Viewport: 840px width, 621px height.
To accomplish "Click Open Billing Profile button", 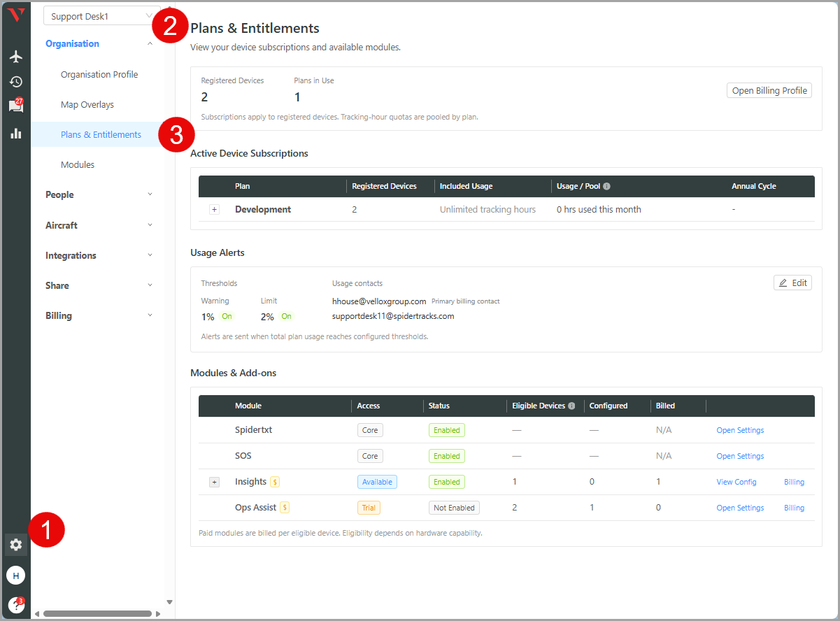I will [x=769, y=90].
